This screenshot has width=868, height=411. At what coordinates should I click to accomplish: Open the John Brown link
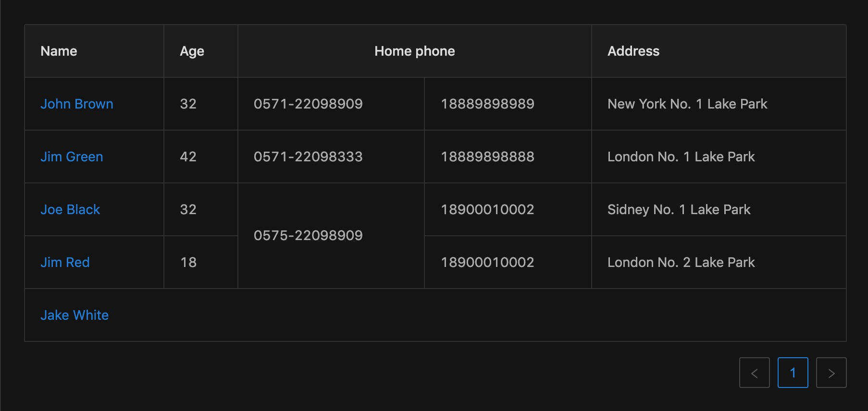[77, 104]
